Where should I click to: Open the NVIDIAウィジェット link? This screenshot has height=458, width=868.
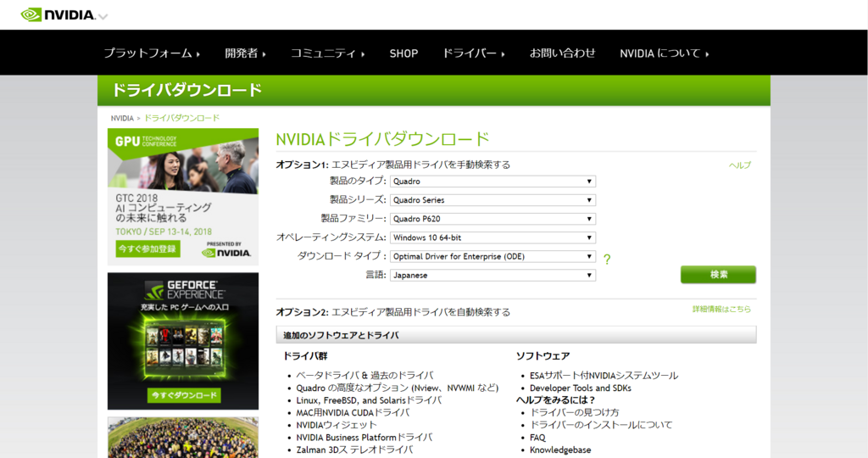336,425
